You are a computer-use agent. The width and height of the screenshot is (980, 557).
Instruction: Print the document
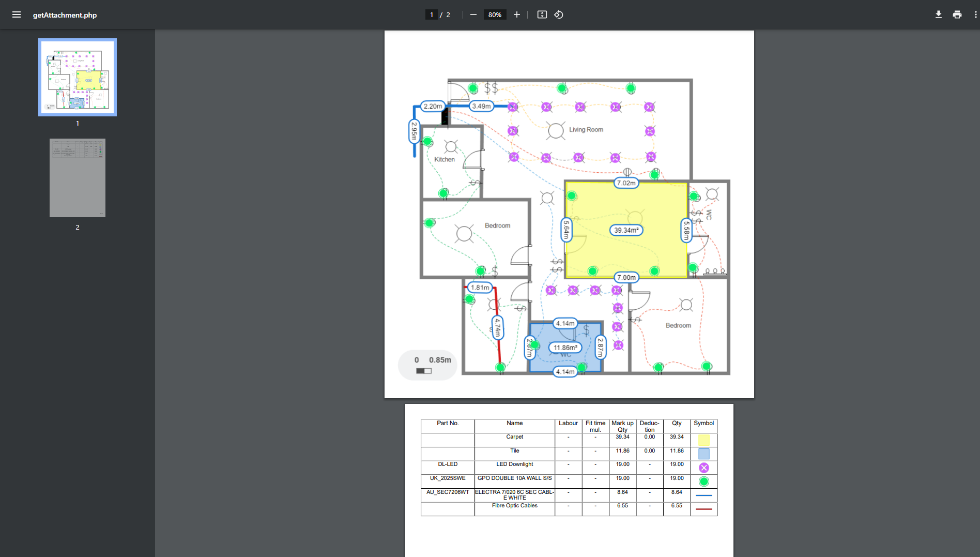point(957,14)
